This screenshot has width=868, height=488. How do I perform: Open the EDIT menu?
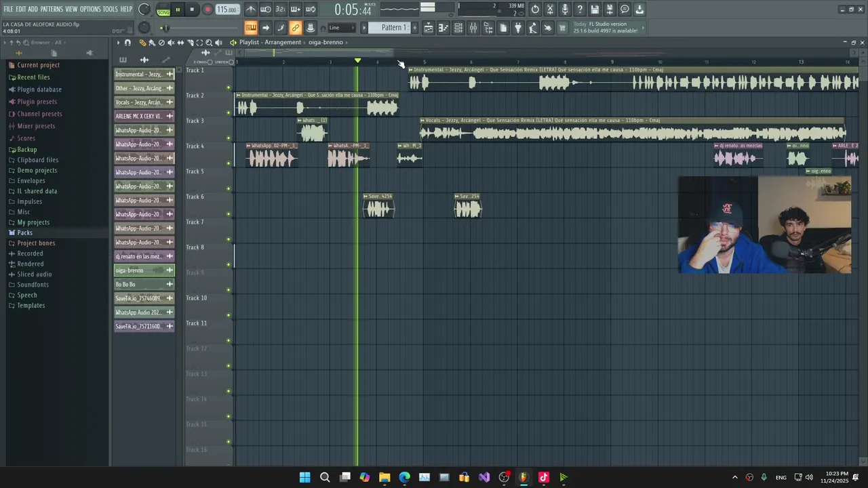click(x=21, y=9)
